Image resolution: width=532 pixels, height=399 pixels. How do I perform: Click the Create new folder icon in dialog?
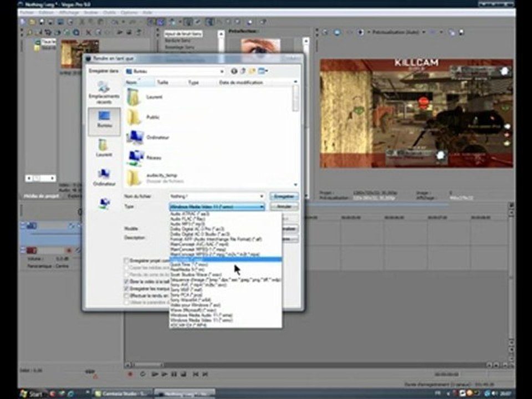[252, 71]
